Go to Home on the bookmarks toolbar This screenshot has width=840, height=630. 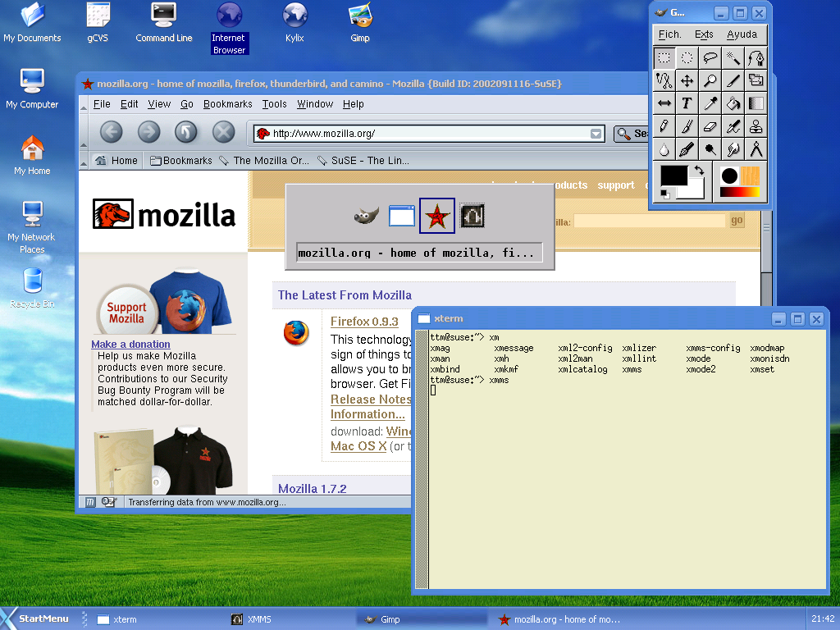116,160
